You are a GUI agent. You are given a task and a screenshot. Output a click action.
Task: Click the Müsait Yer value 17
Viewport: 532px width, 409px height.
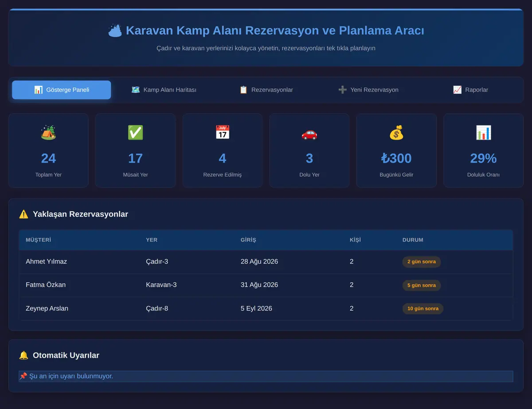[x=135, y=158]
